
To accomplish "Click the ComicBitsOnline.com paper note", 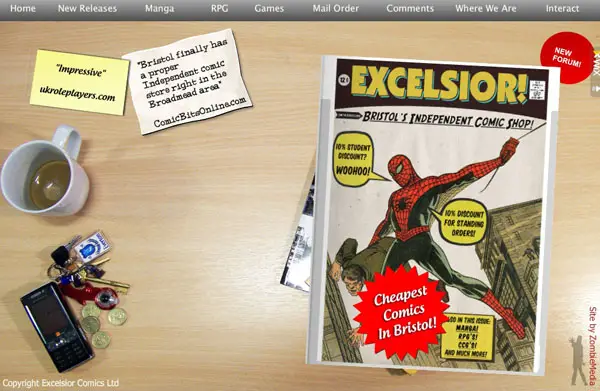I will tap(187, 81).
